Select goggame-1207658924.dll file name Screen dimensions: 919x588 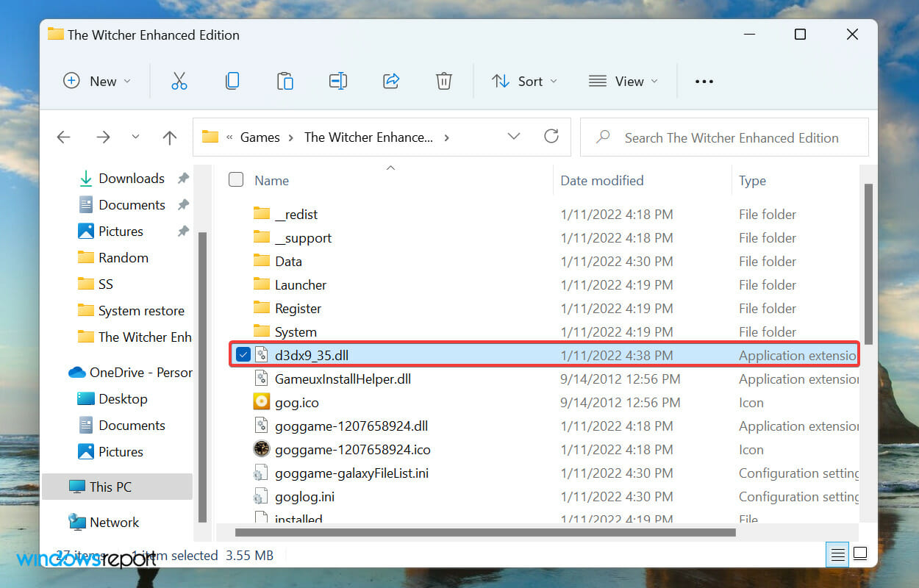coord(351,426)
